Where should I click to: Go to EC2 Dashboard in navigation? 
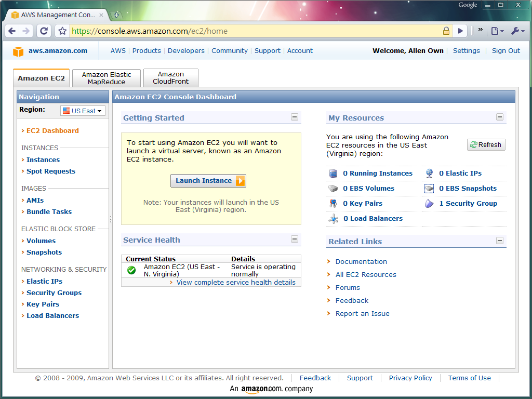[52, 130]
